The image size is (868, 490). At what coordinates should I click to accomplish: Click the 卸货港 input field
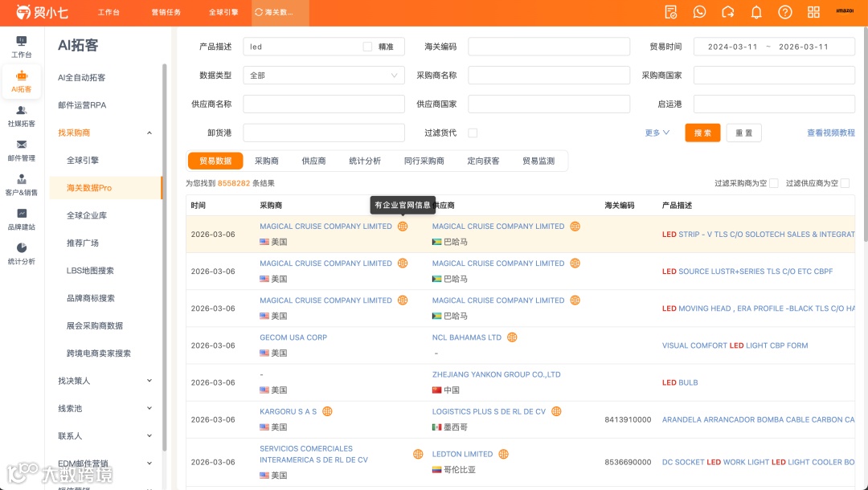click(324, 133)
